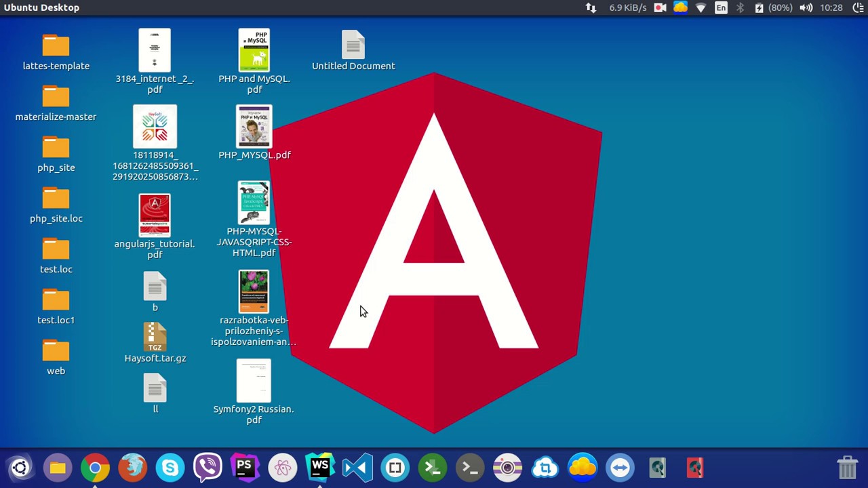Viewport: 868px width, 488px height.
Task: Click the screen recording indicator in the top bar
Action: (x=660, y=7)
